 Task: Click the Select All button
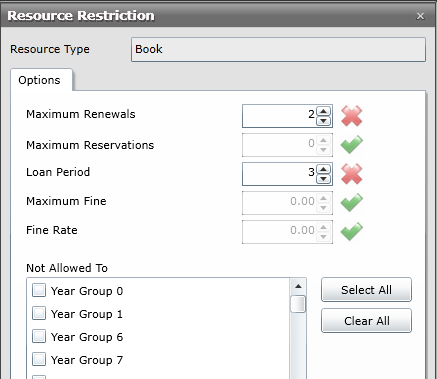366,290
